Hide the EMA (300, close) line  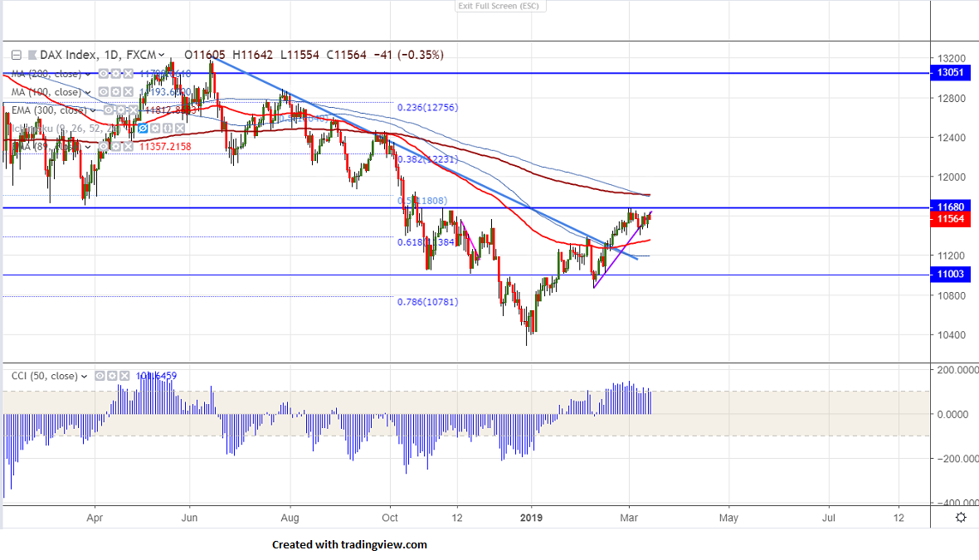109,110
